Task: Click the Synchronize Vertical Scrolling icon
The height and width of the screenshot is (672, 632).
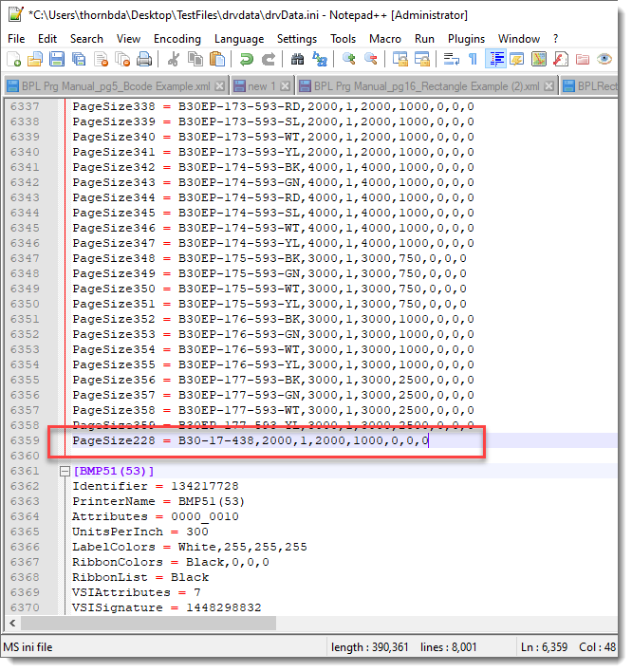Action: (400, 59)
